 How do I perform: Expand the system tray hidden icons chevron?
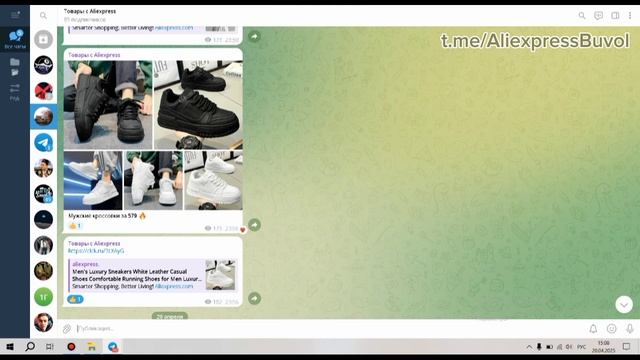(529, 347)
